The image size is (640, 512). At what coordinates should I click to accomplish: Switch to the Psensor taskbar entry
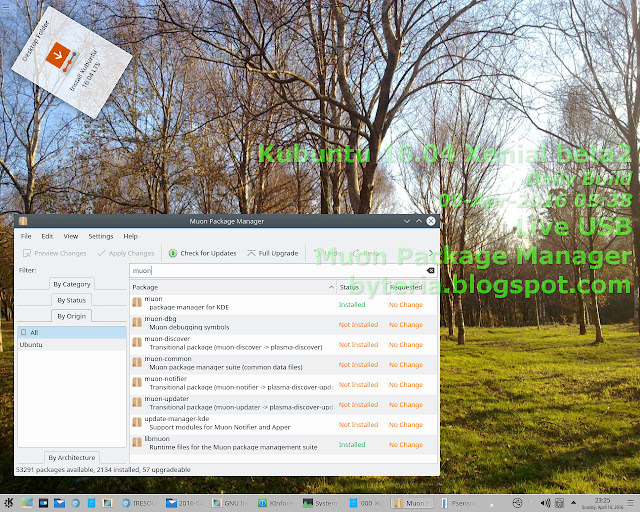(459, 503)
